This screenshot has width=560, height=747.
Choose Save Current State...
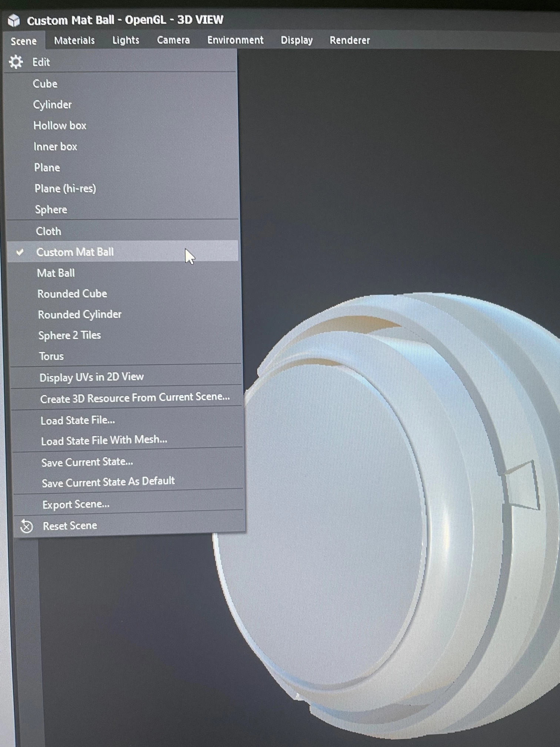pos(128,462)
